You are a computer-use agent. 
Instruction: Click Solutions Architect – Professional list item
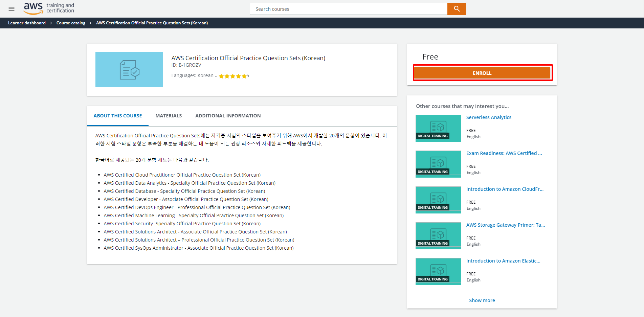pyautogui.click(x=199, y=240)
